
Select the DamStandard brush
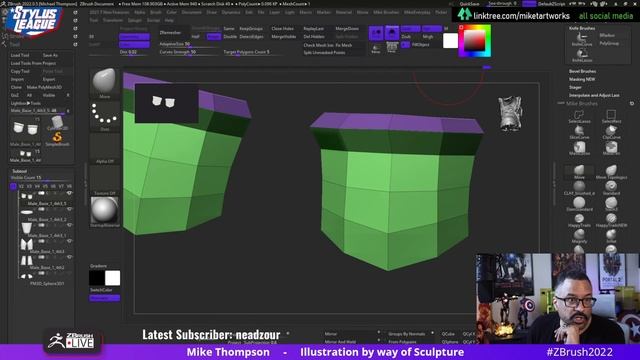(579, 204)
